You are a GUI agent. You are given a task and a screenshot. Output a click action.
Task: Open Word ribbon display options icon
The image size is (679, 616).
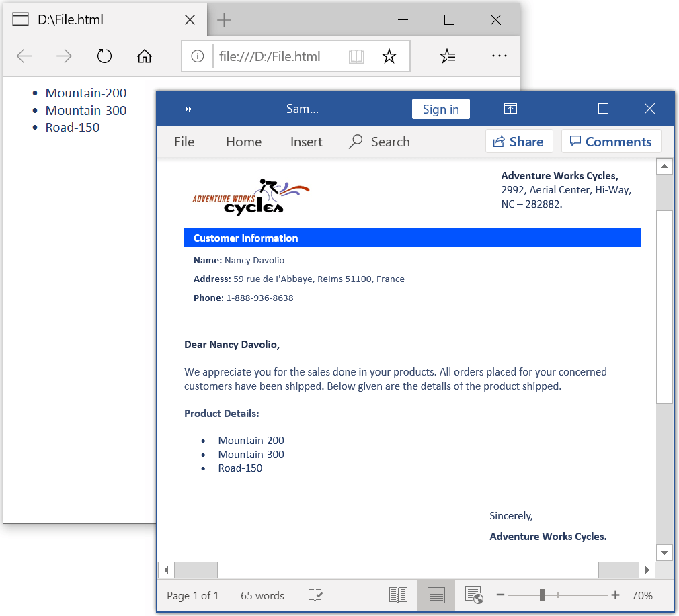(510, 109)
